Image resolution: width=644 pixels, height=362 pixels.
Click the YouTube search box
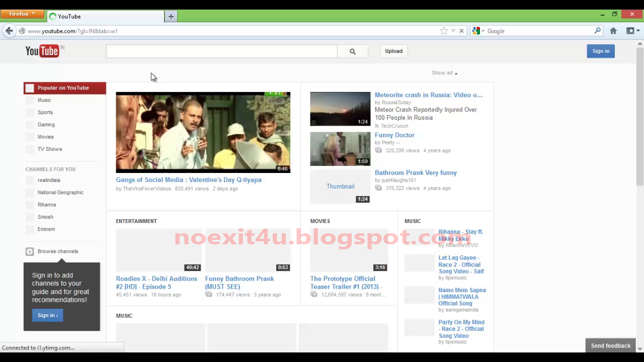click(x=221, y=51)
